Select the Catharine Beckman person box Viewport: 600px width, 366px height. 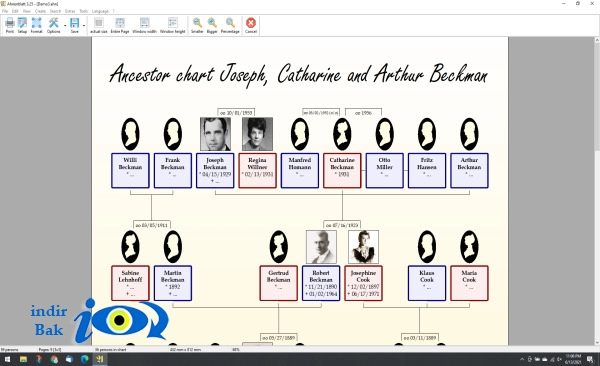[x=342, y=171]
